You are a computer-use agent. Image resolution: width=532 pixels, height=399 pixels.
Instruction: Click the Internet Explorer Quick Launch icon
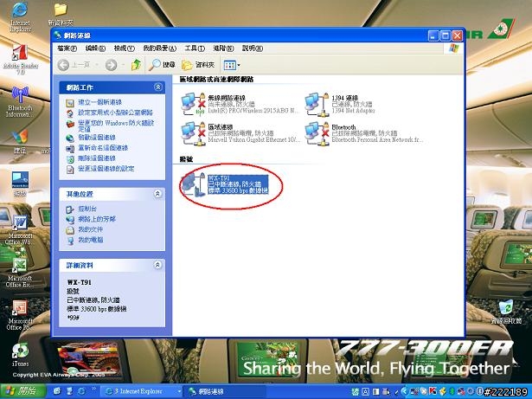(x=81, y=391)
